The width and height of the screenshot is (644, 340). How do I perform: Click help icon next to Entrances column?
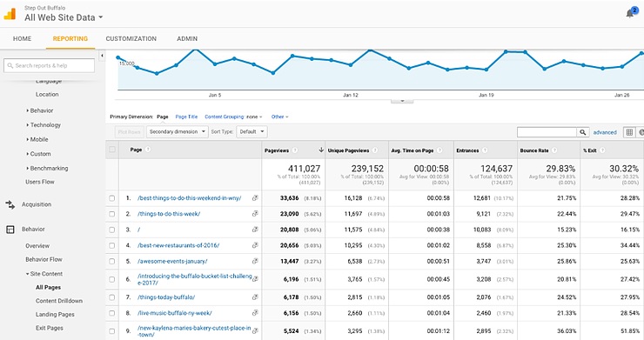(485, 150)
